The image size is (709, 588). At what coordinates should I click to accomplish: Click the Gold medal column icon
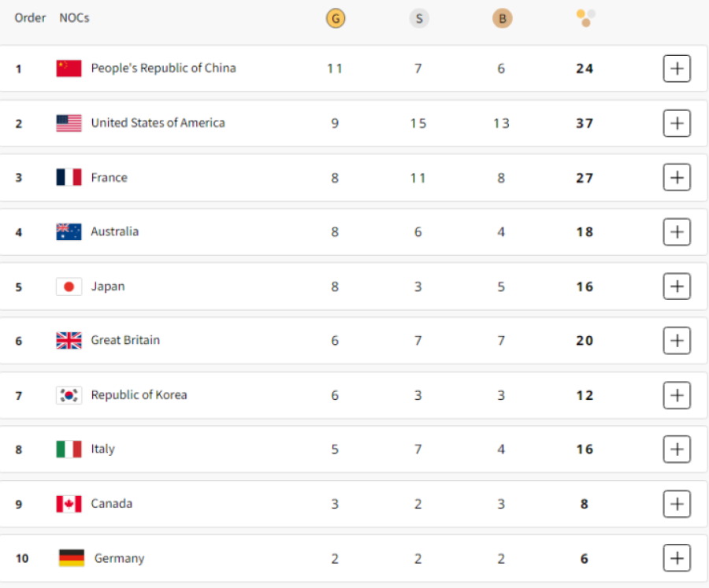tap(336, 19)
